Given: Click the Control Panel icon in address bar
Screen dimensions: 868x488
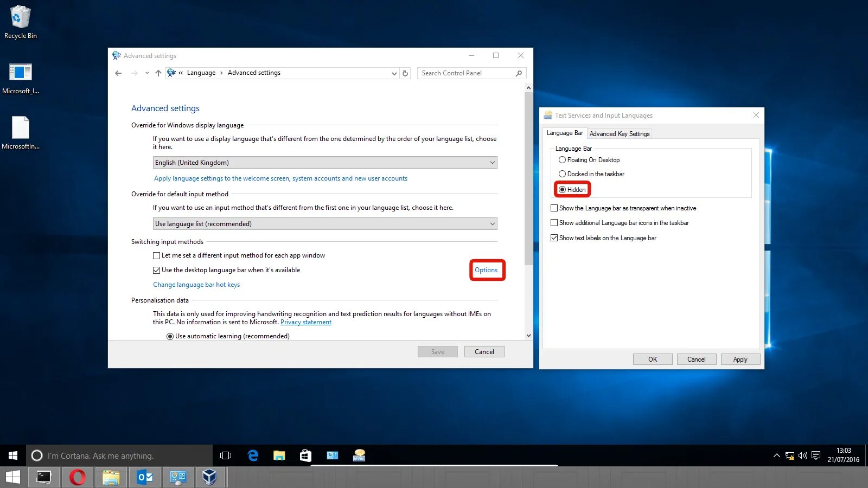Looking at the screenshot, I should tap(171, 73).
